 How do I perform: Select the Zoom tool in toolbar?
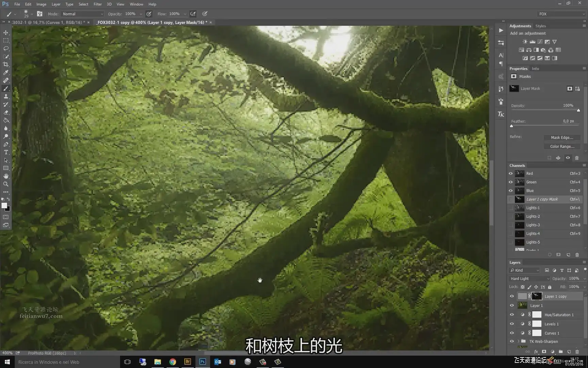[6, 184]
